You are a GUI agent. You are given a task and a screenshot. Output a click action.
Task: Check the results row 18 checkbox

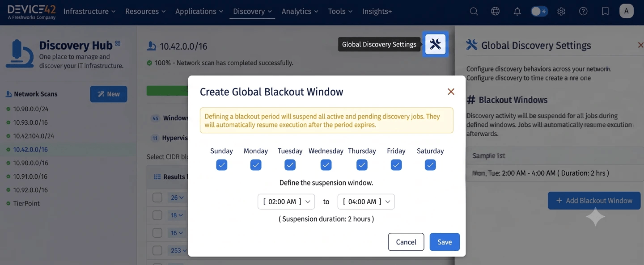(157, 215)
